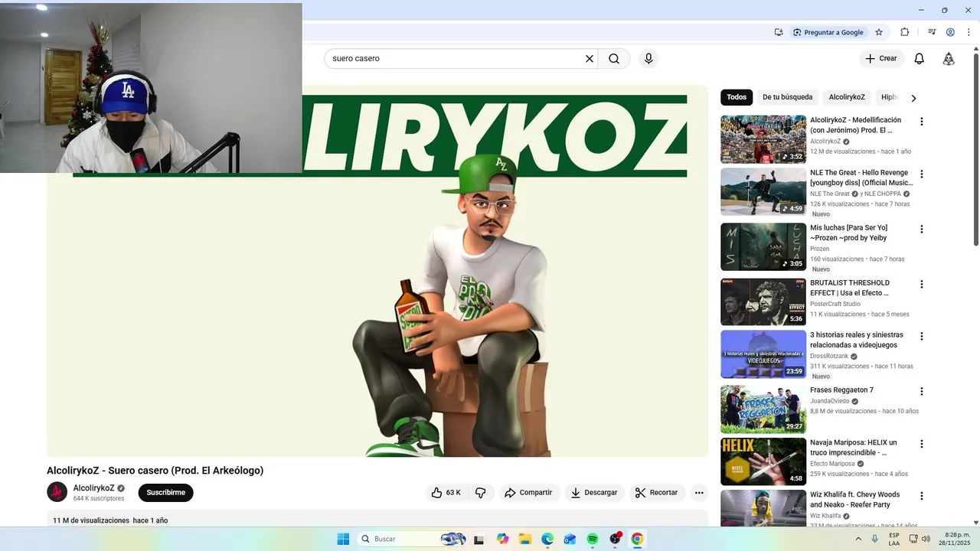Click the page vertical scrollbar
Viewport: 980px width, 551px height.
[975, 149]
